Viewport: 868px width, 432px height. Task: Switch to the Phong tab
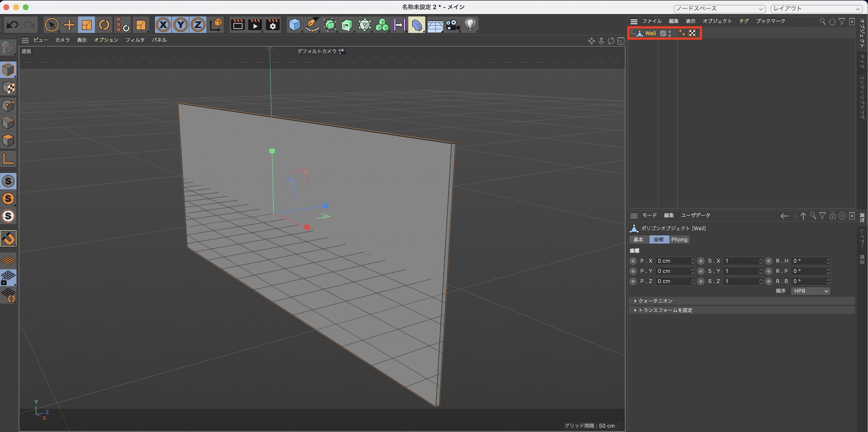[x=679, y=240]
